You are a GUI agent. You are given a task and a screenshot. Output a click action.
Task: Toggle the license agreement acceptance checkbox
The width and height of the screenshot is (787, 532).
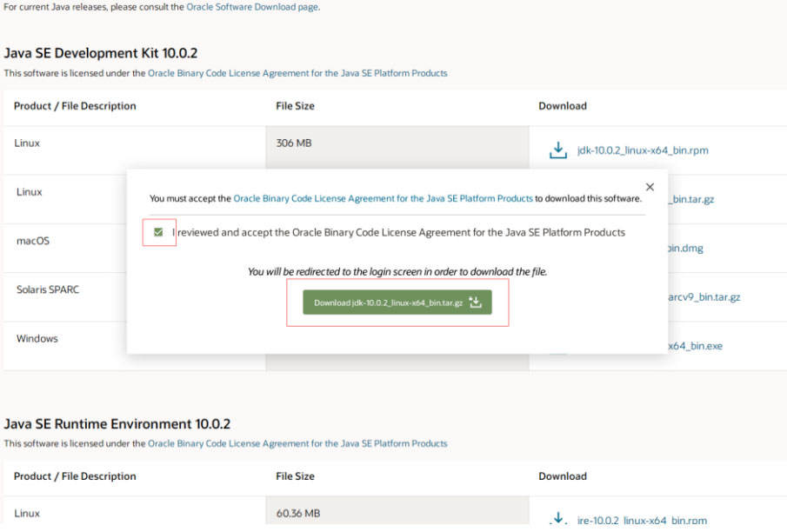(x=158, y=232)
